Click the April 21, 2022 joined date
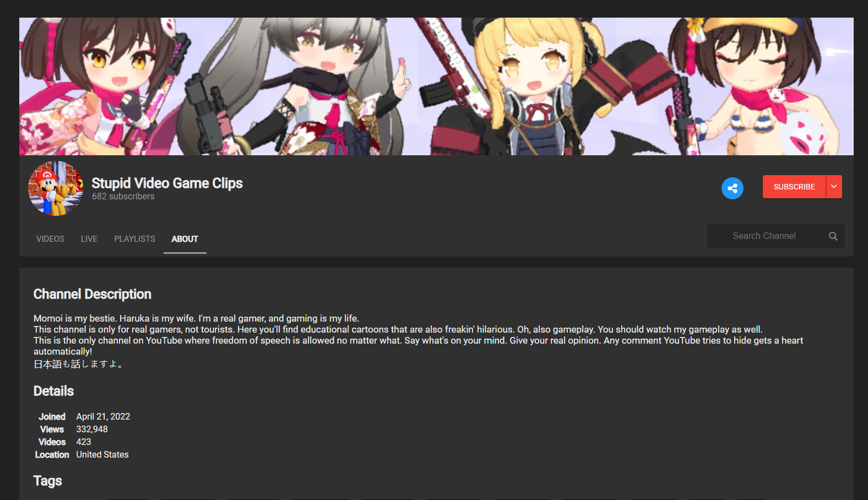Screen dimensions: 868x500 pyautogui.click(x=103, y=417)
